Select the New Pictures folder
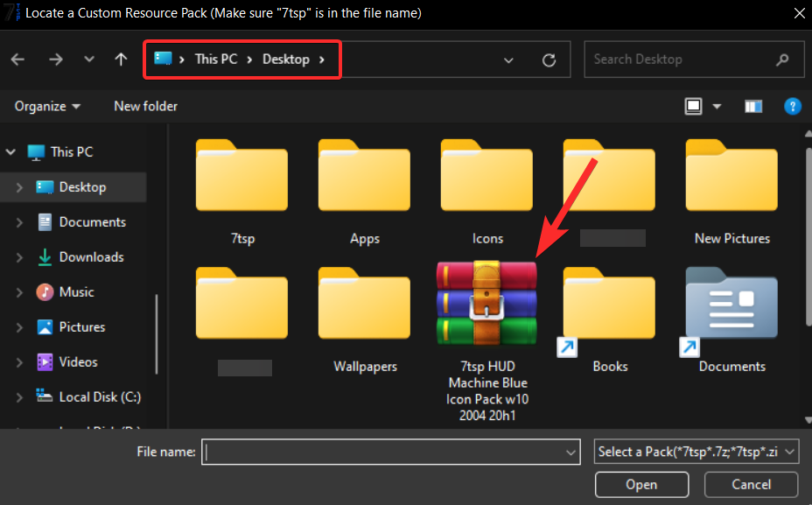This screenshot has height=505, width=812. 731,192
